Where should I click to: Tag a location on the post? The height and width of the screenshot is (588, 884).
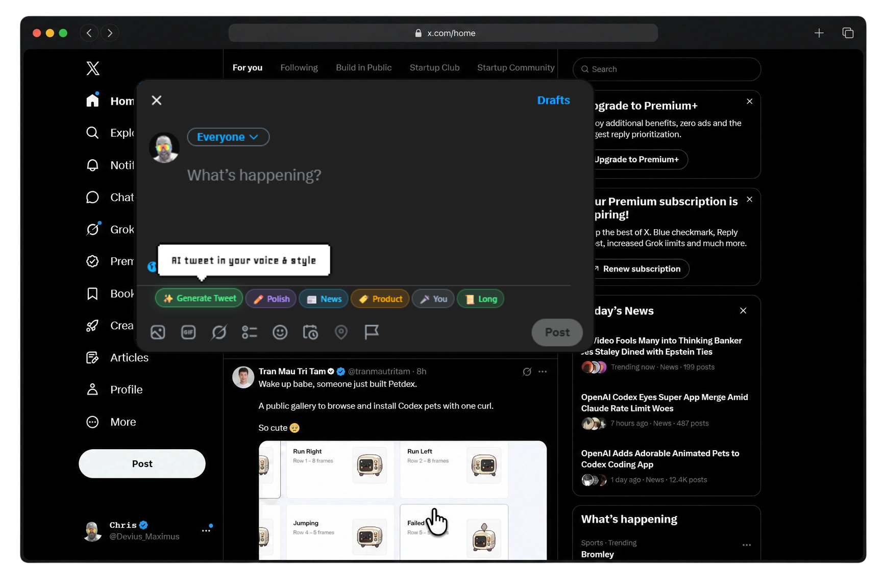[341, 332]
